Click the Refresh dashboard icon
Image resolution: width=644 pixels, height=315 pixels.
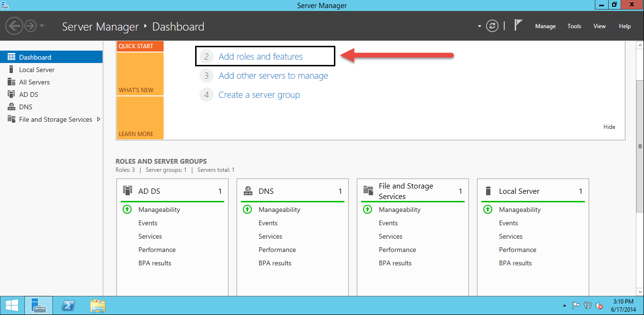click(x=492, y=26)
